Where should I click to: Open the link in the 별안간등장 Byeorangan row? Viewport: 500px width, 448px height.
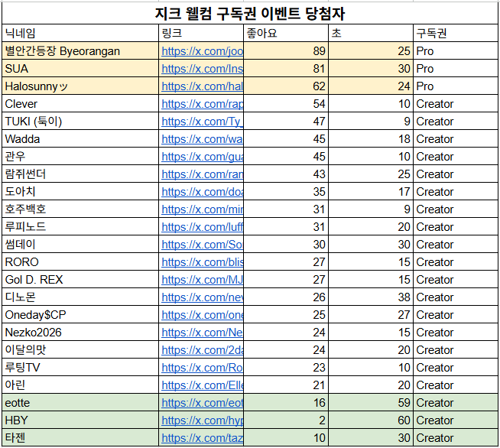(x=202, y=51)
